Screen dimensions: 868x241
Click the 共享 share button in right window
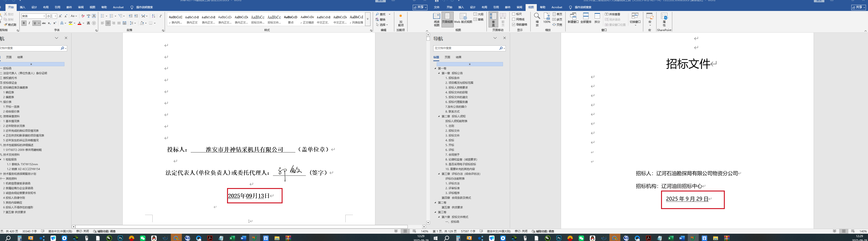[x=858, y=7]
